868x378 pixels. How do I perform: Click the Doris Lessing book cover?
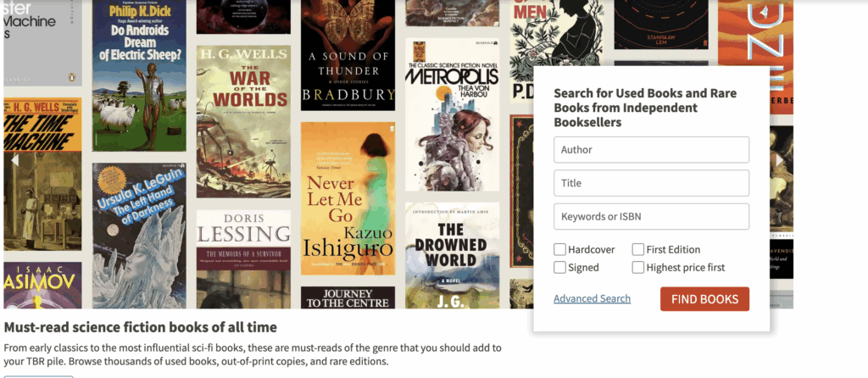[243, 259]
